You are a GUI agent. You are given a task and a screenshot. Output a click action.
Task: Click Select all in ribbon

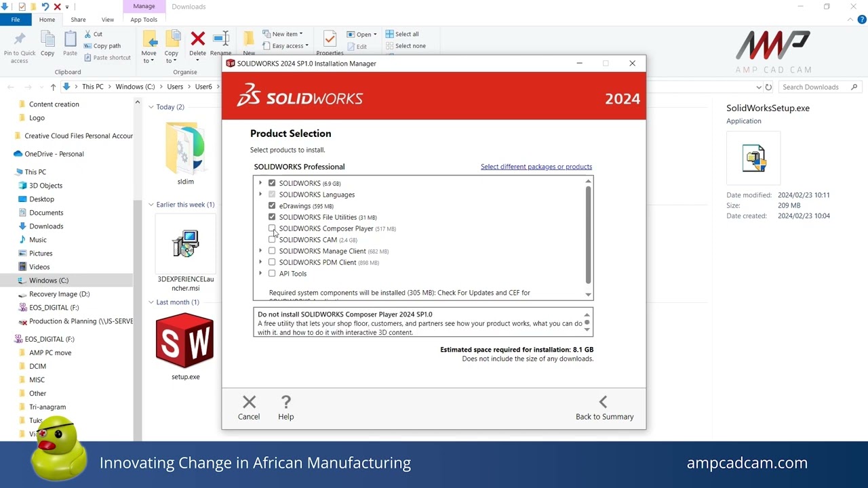pyautogui.click(x=402, y=34)
